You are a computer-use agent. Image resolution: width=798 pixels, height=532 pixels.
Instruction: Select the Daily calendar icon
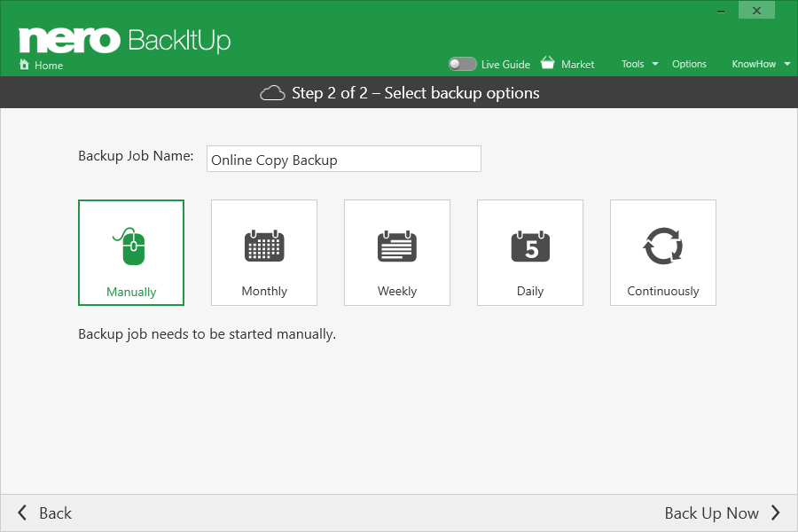[x=530, y=246]
